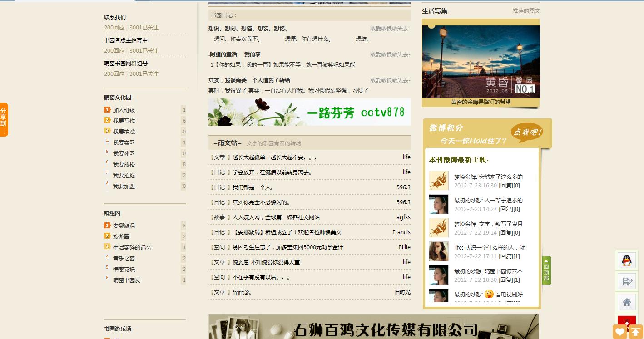This screenshot has height=339, width=644.
Task: Open diary 学会放弃，在流泪以前转身离去
Action: tap(272, 172)
